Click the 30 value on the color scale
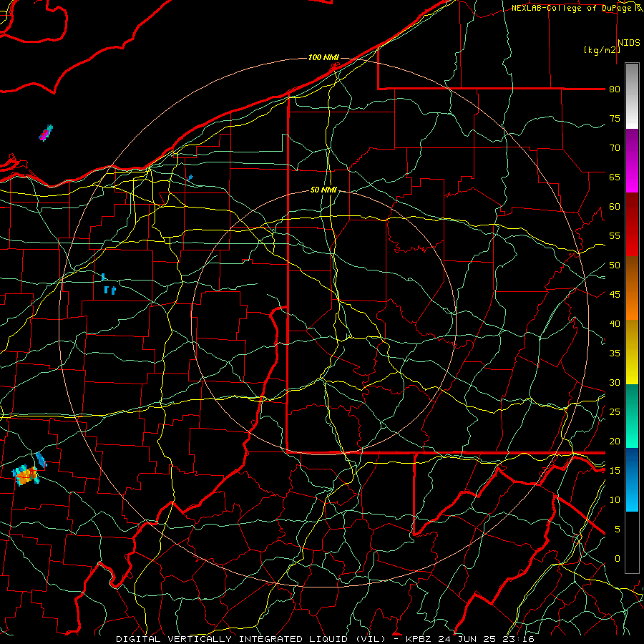This screenshot has height=644, width=644. (615, 382)
